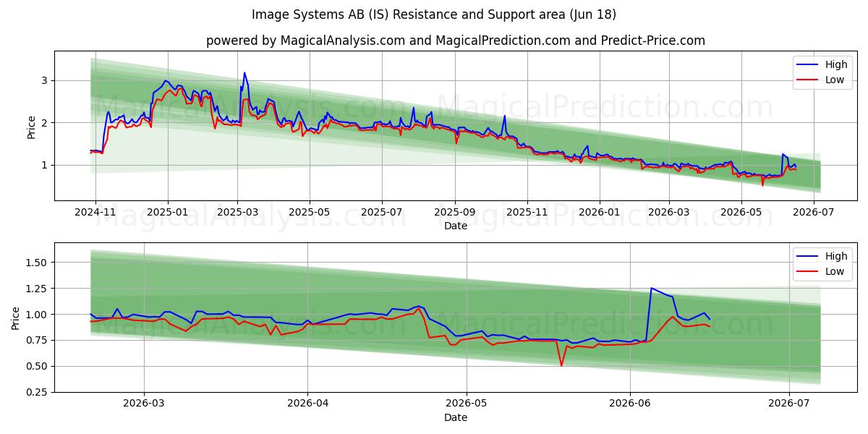Viewport: 868px width, 434px height.
Task: Click the 'powered by MagicalAnalysis.com' subtitle line
Action: coord(456,41)
